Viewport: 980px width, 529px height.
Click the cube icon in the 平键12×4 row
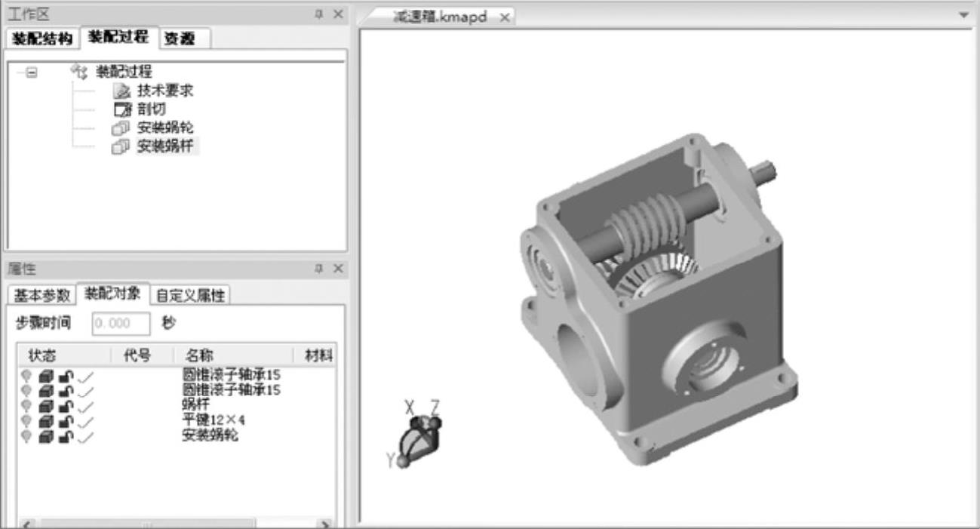tap(45, 420)
